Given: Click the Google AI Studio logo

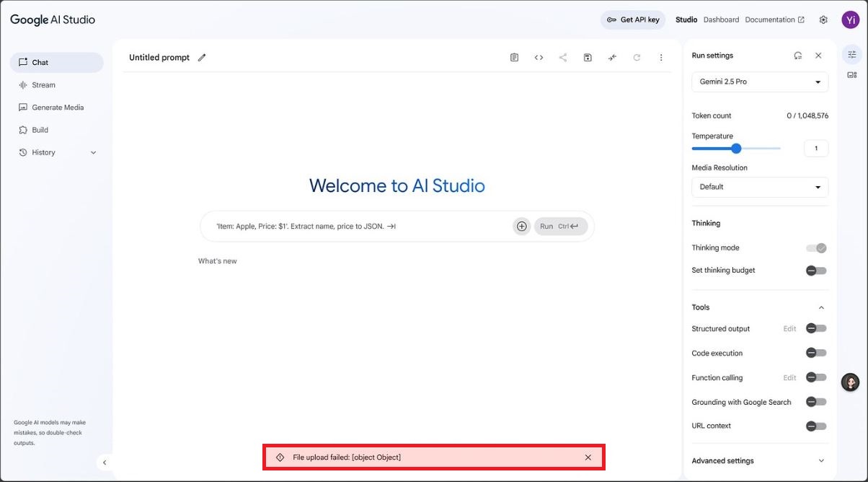Looking at the screenshot, I should click(x=53, y=20).
